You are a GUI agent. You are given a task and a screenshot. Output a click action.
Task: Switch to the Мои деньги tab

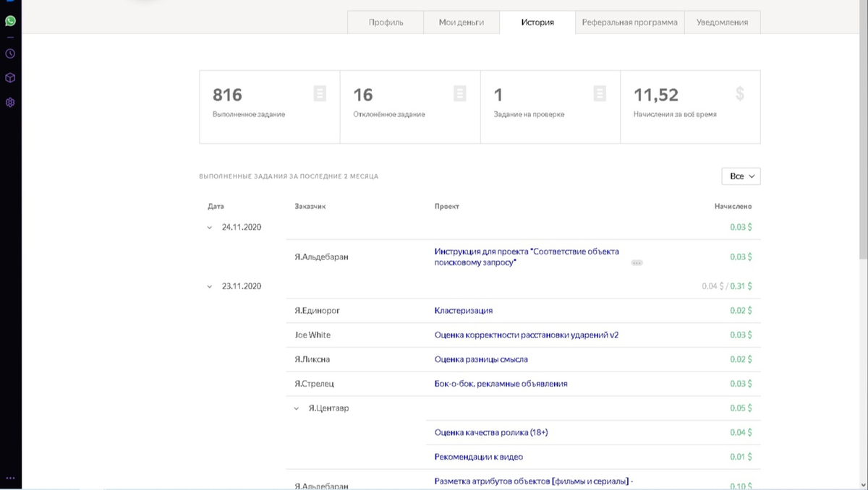(461, 22)
